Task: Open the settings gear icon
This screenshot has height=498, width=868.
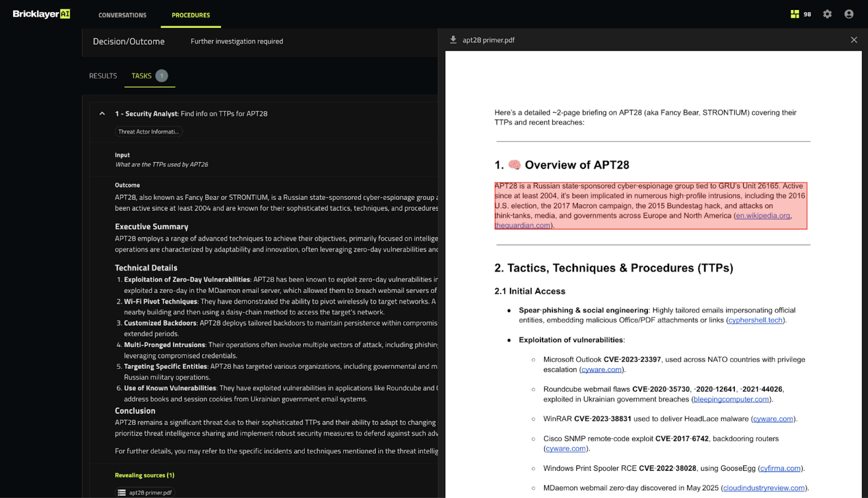Action: tap(827, 14)
